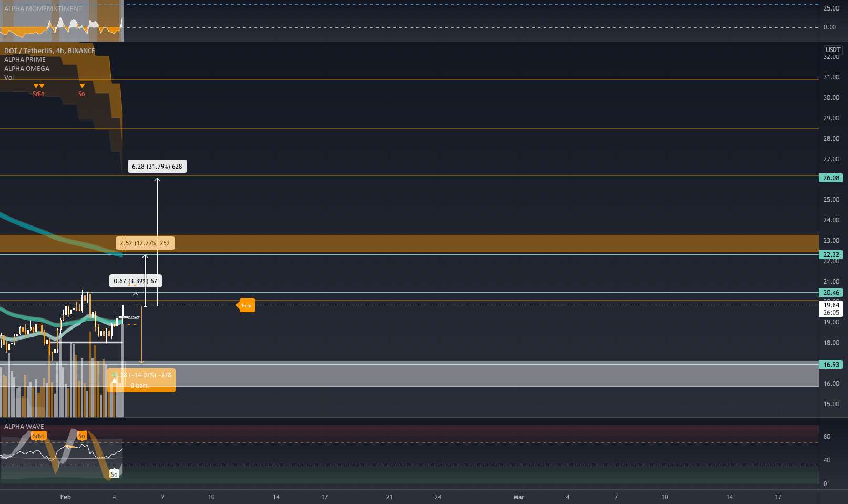Click the 16.93 price line label

(x=831, y=365)
